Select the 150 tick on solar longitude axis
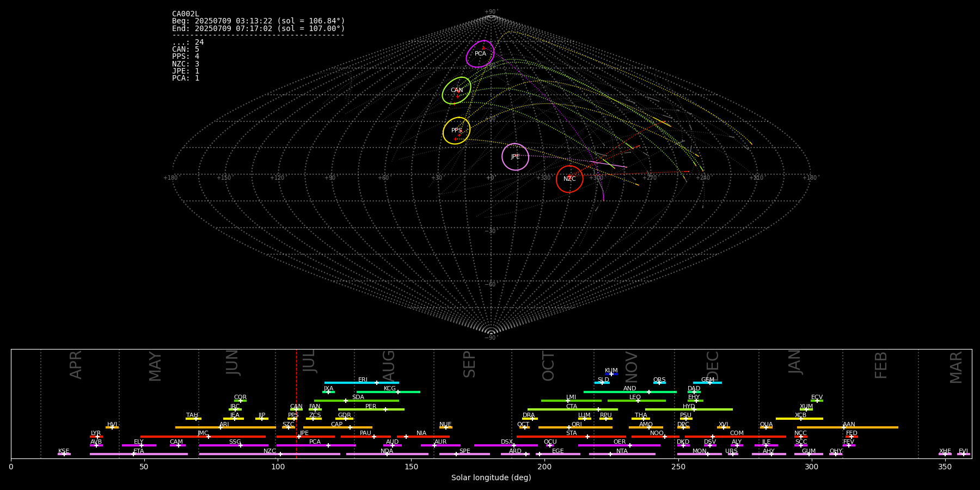This screenshot has width=980, height=490. pos(411,467)
